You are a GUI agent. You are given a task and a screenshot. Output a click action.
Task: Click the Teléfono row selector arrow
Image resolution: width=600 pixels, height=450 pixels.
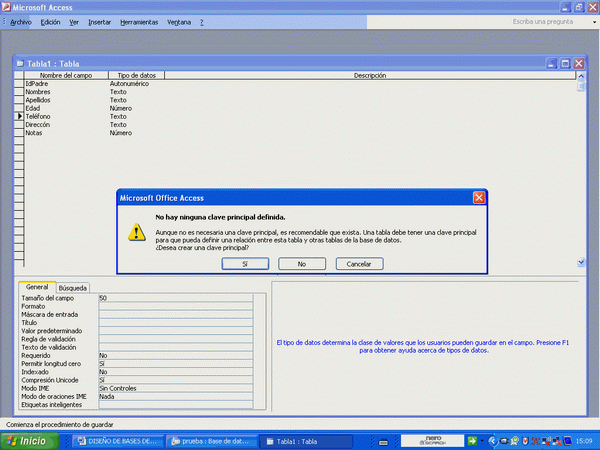point(19,116)
